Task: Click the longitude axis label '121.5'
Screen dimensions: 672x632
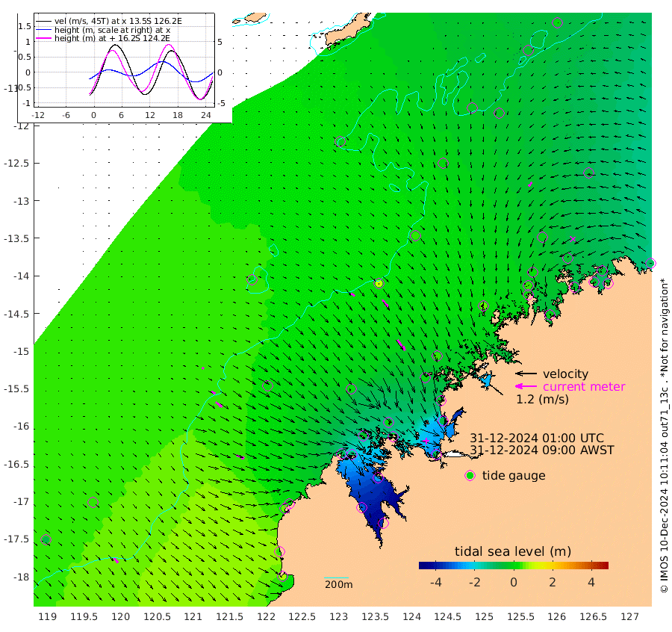Action: click(230, 617)
